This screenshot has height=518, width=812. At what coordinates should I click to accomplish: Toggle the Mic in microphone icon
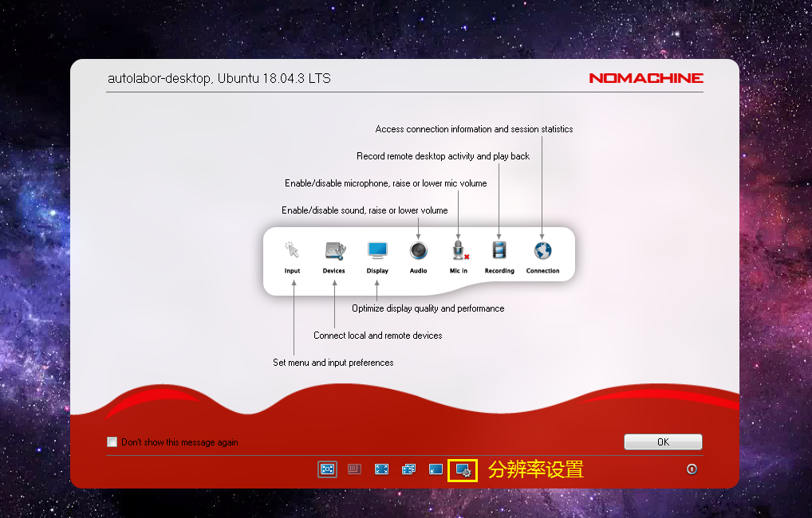pyautogui.click(x=459, y=251)
